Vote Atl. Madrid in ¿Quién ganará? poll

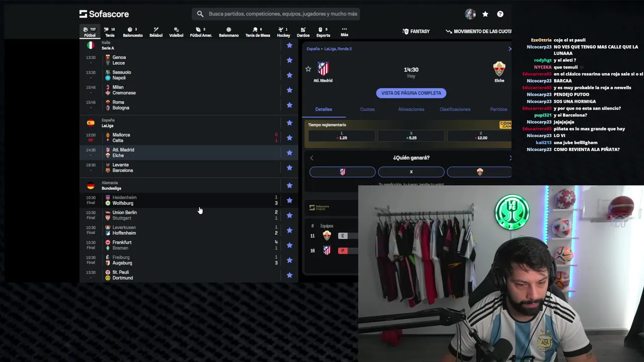coord(342,172)
